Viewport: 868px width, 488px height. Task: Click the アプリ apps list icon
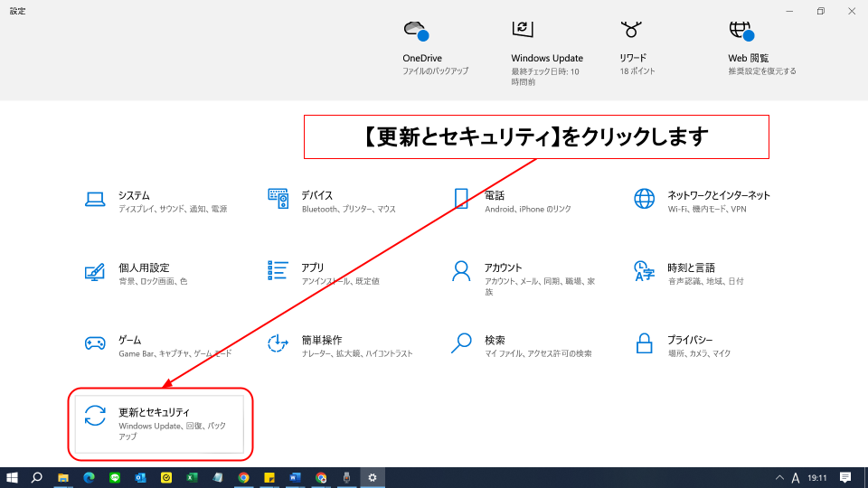coord(278,270)
